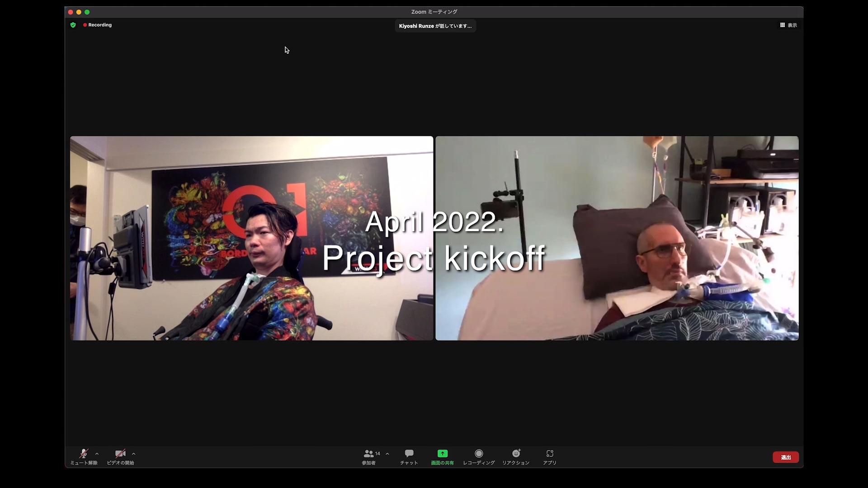The height and width of the screenshot is (488, 868).
Task: Expand participants options chevron
Action: [x=387, y=454]
